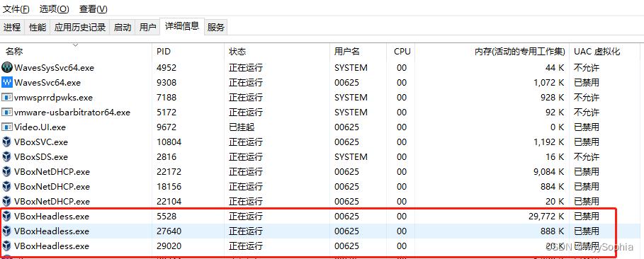Click PID value 9308
This screenshot has width=644, height=259.
(x=166, y=83)
